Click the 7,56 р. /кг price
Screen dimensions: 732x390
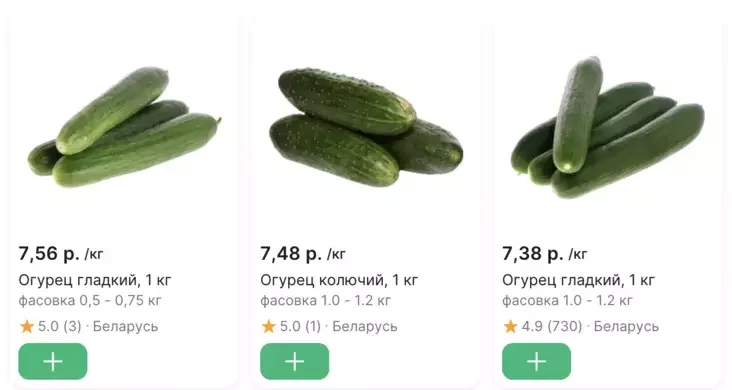(61, 254)
